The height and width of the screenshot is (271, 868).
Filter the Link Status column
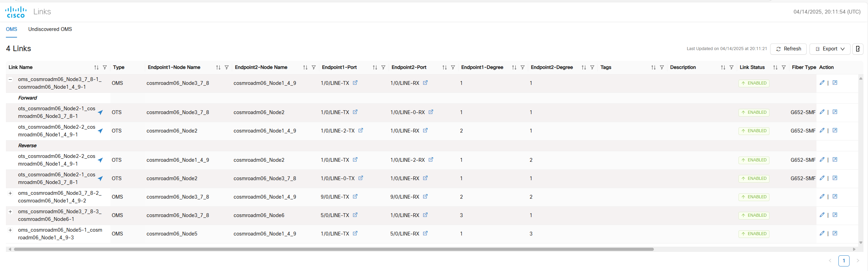(x=784, y=67)
